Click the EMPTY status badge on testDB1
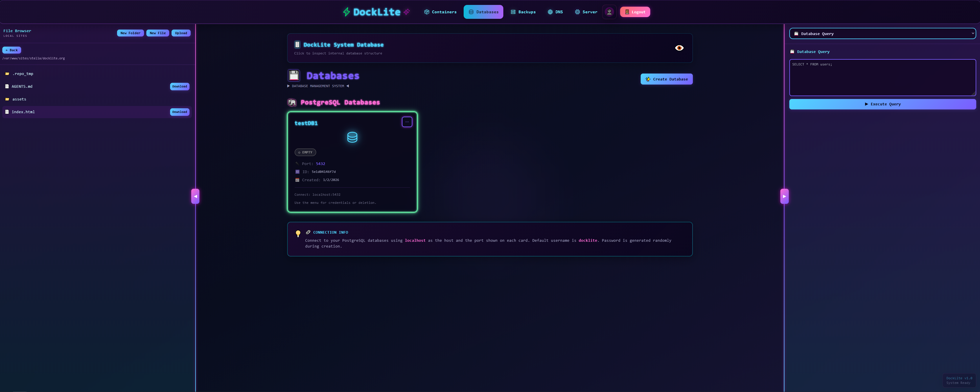The height and width of the screenshot is (392, 980). [x=305, y=153]
